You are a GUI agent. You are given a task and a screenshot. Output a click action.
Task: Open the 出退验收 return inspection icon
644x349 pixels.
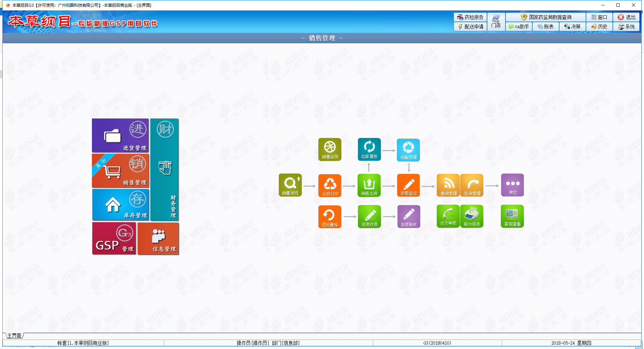[x=409, y=216]
